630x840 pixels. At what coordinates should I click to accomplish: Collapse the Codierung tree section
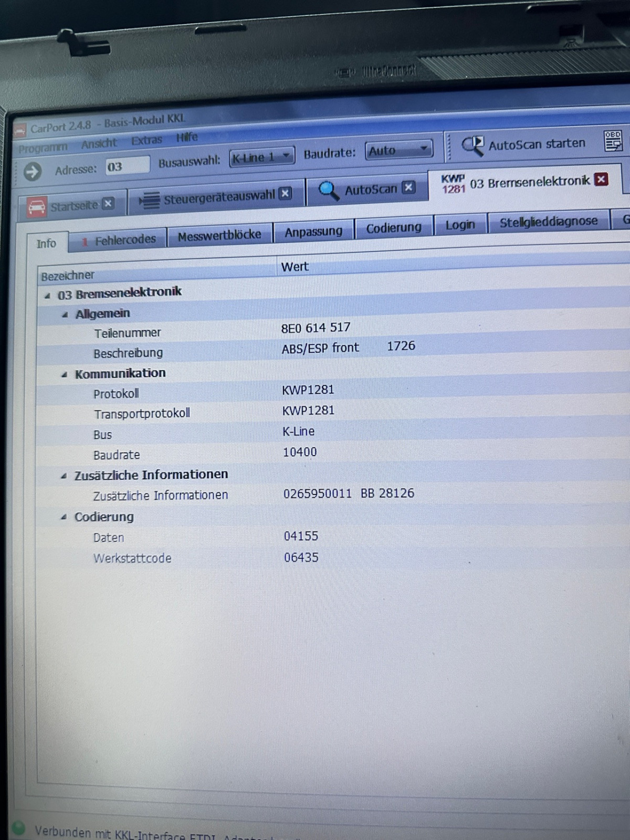click(64, 518)
